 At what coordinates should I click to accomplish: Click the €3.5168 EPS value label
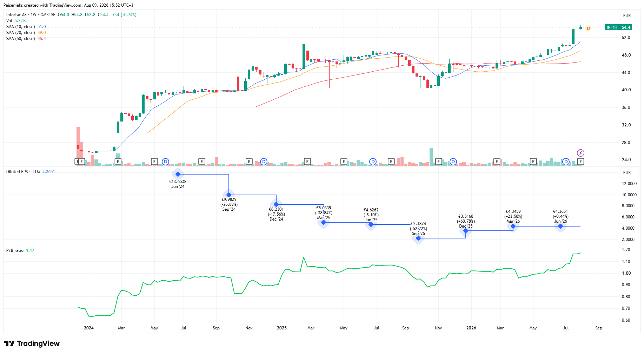(x=466, y=216)
